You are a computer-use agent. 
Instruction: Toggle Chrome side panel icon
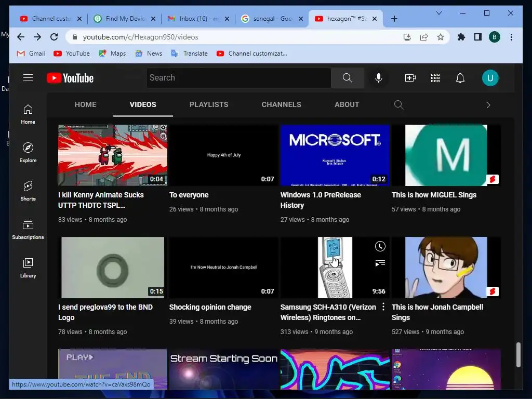(x=478, y=37)
